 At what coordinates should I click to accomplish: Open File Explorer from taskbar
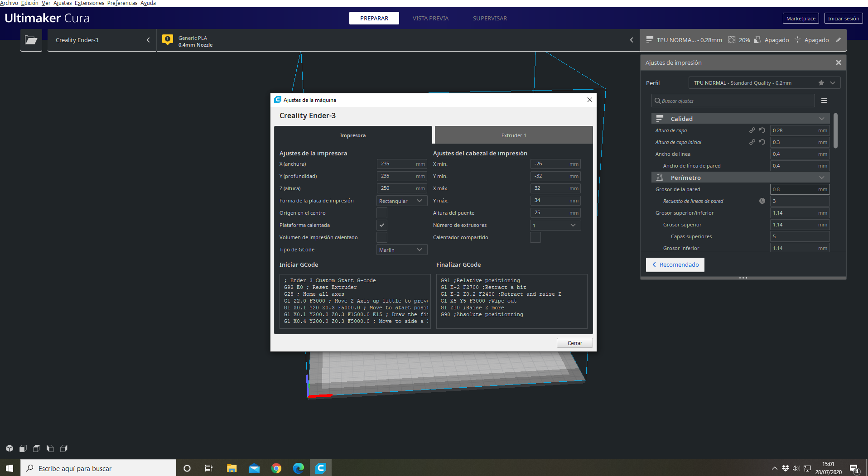click(232, 468)
